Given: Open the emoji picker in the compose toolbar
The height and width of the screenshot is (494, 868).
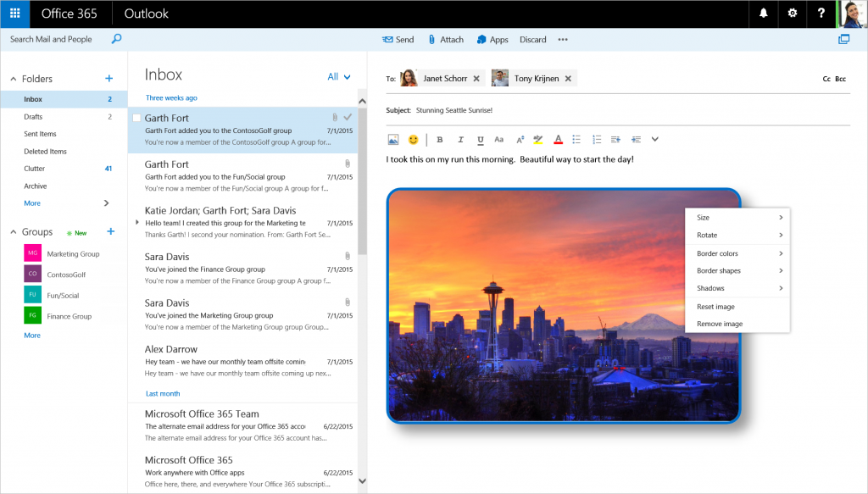Looking at the screenshot, I should 413,139.
